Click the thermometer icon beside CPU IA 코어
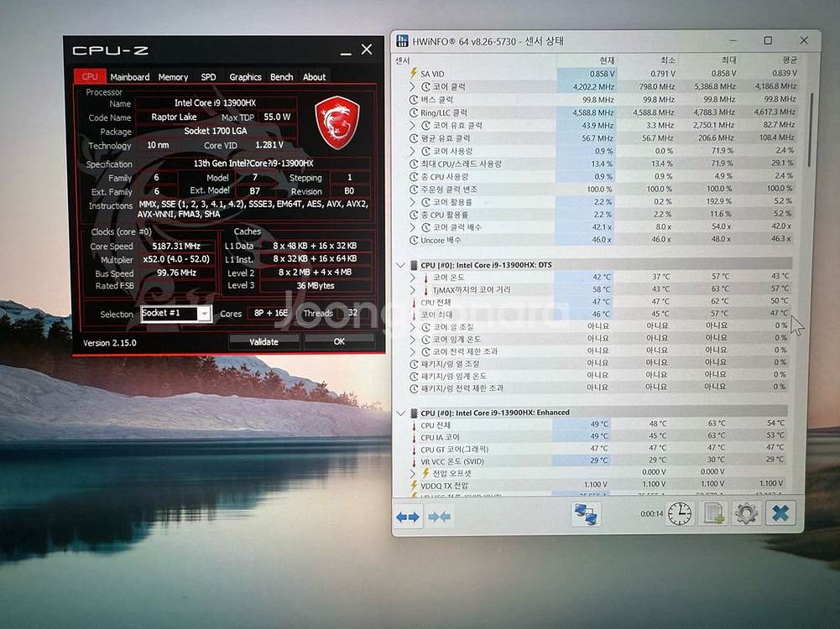This screenshot has width=840, height=629. pos(414,437)
